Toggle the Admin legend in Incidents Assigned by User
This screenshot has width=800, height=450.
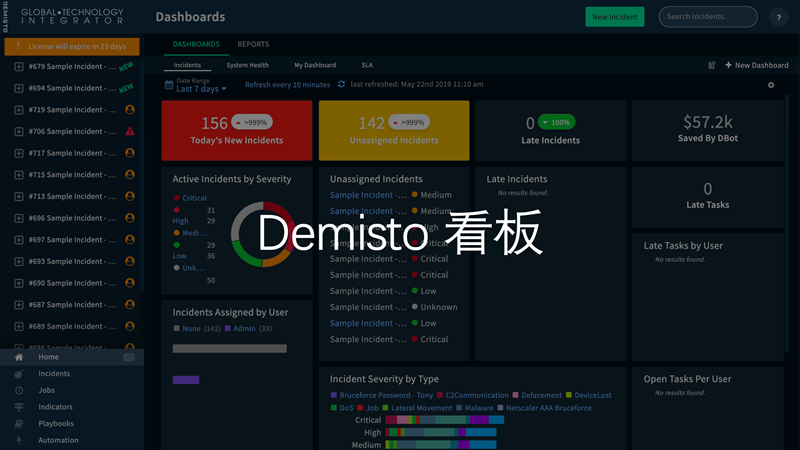[x=240, y=329]
